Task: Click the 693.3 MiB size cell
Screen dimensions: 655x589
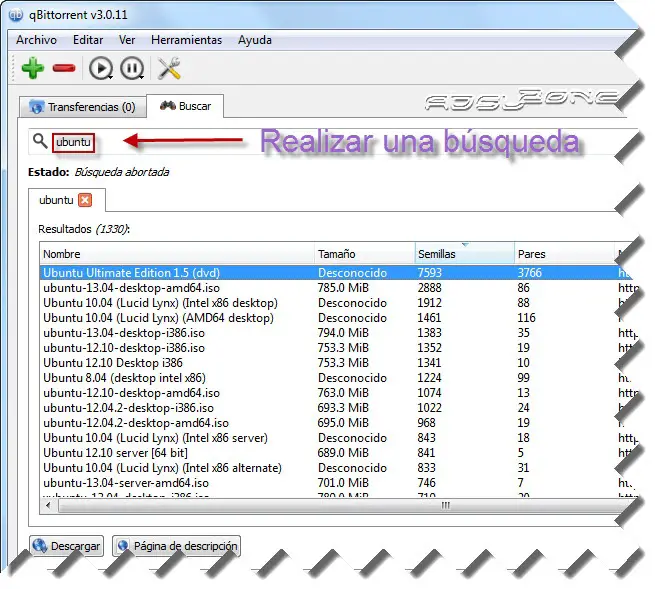Action: pyautogui.click(x=343, y=408)
